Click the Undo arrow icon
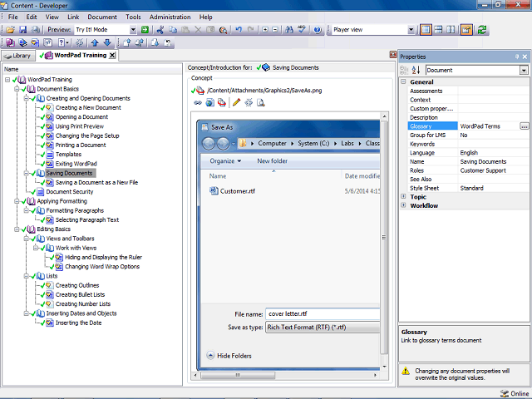 coord(239,30)
